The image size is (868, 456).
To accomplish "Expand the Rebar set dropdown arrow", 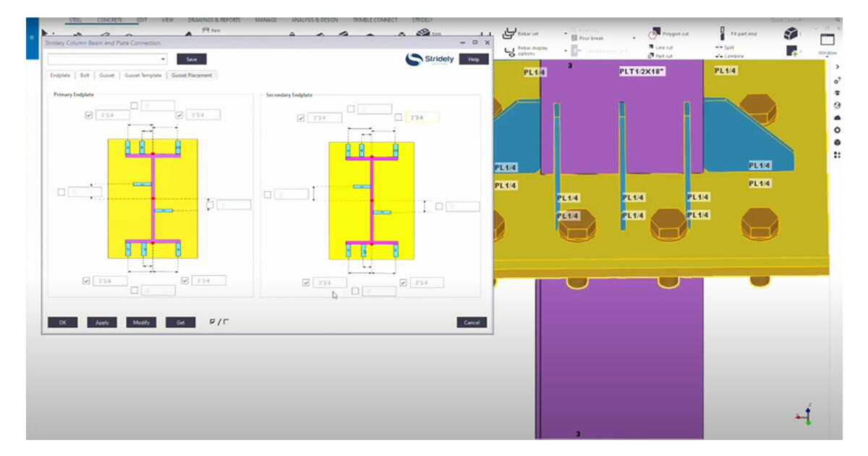I will [566, 33].
